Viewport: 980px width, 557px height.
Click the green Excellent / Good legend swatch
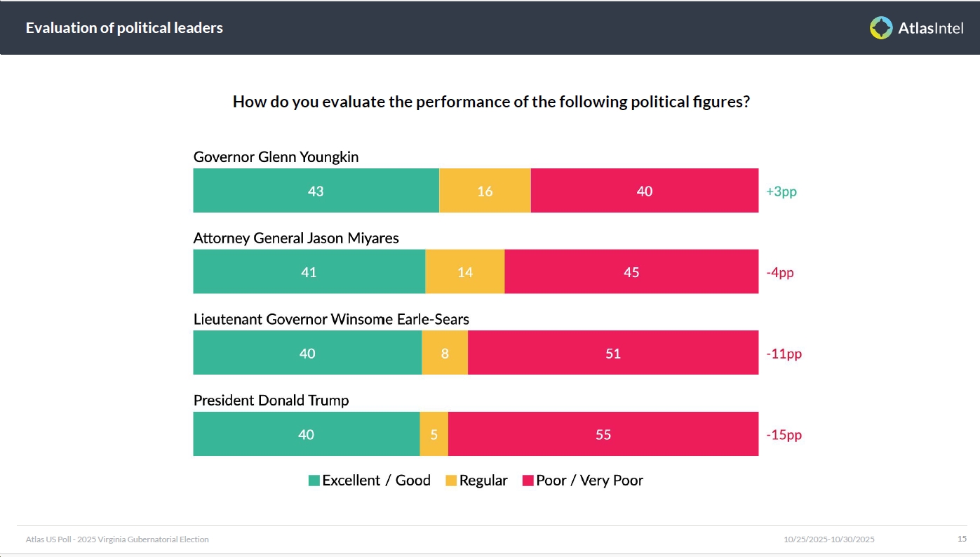pos(314,481)
